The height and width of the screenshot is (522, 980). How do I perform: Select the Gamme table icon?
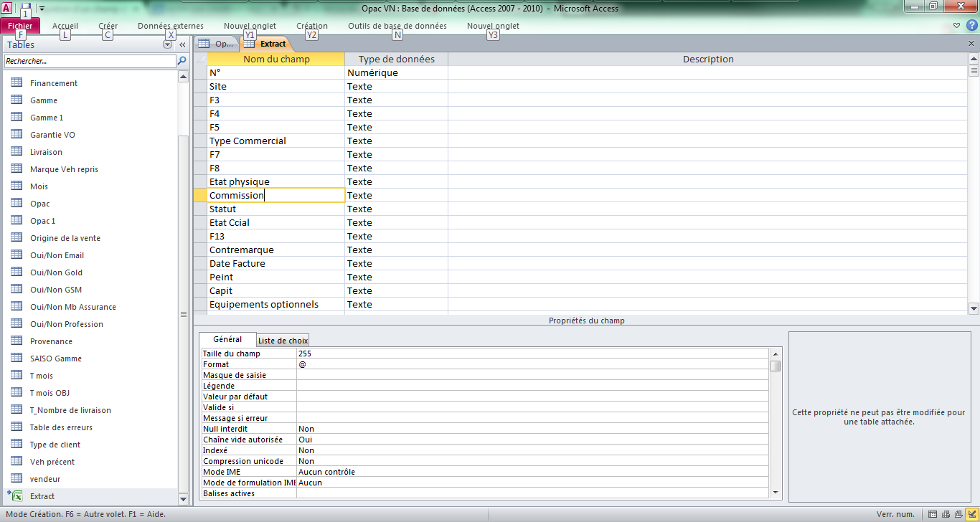coord(17,100)
